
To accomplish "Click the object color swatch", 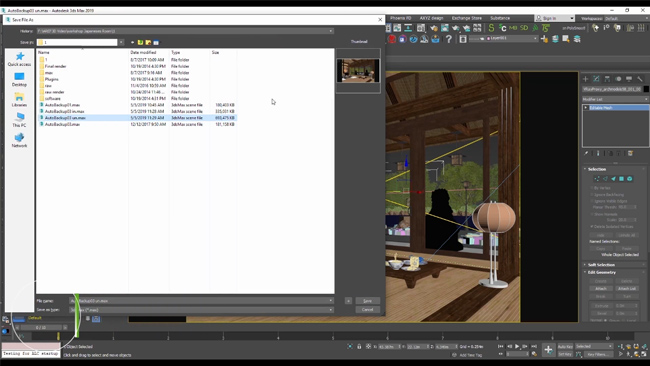I will (x=646, y=89).
